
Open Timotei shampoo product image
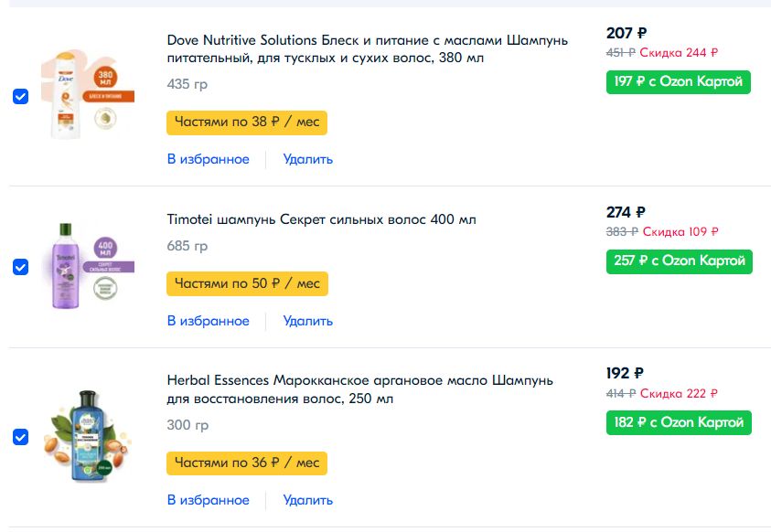click(x=86, y=265)
